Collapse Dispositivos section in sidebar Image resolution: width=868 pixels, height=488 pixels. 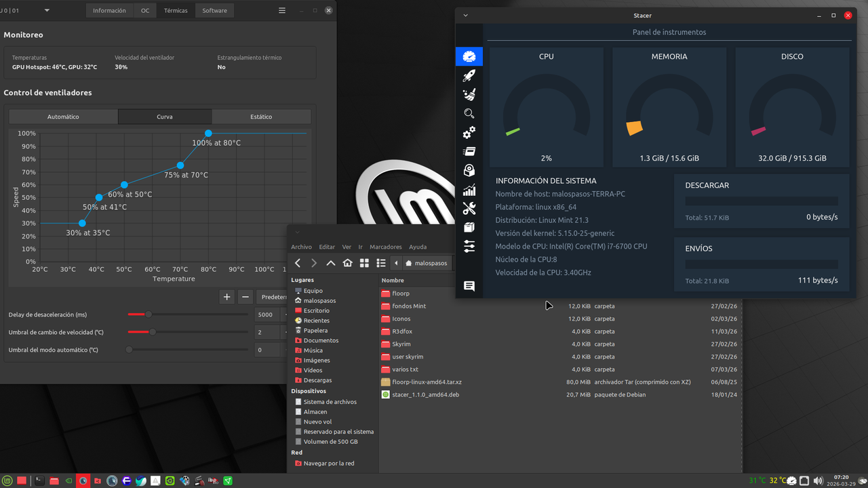click(309, 391)
